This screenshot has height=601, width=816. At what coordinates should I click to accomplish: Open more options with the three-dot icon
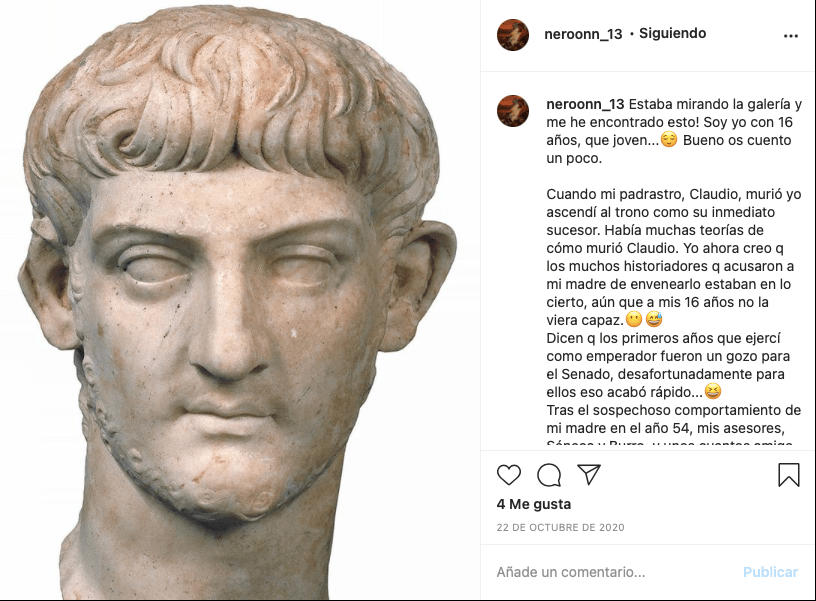[790, 36]
